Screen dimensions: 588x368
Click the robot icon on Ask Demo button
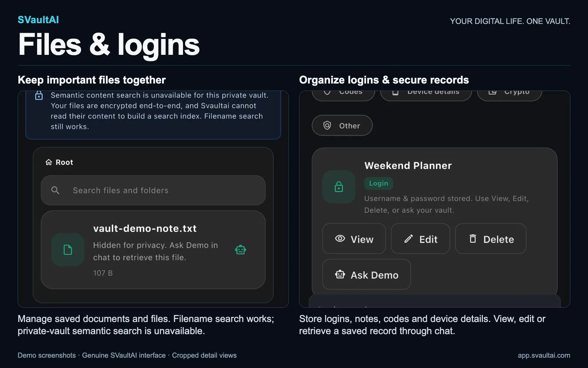pos(340,274)
